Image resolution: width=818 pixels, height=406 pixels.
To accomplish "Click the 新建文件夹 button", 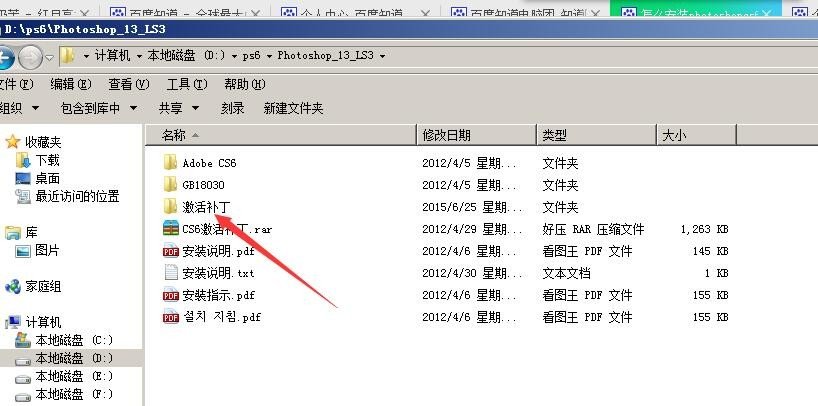I will [293, 108].
